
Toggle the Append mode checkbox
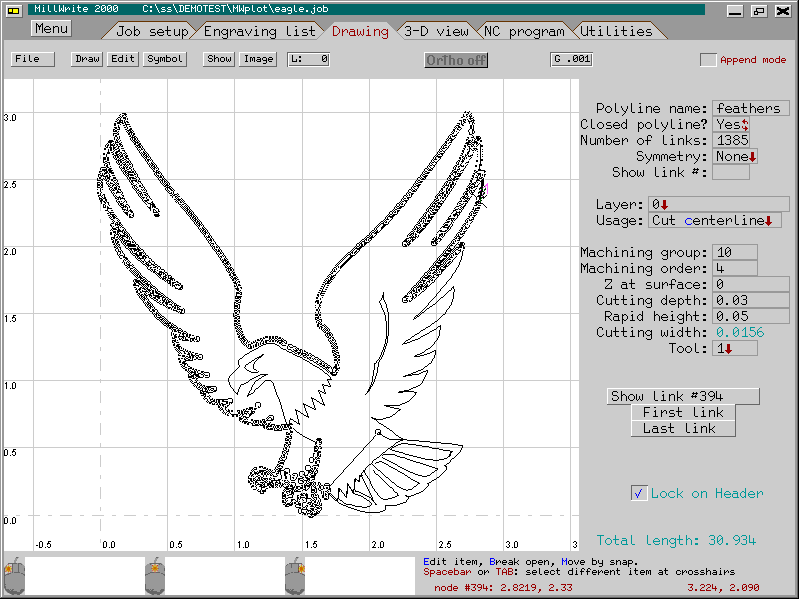[708, 60]
